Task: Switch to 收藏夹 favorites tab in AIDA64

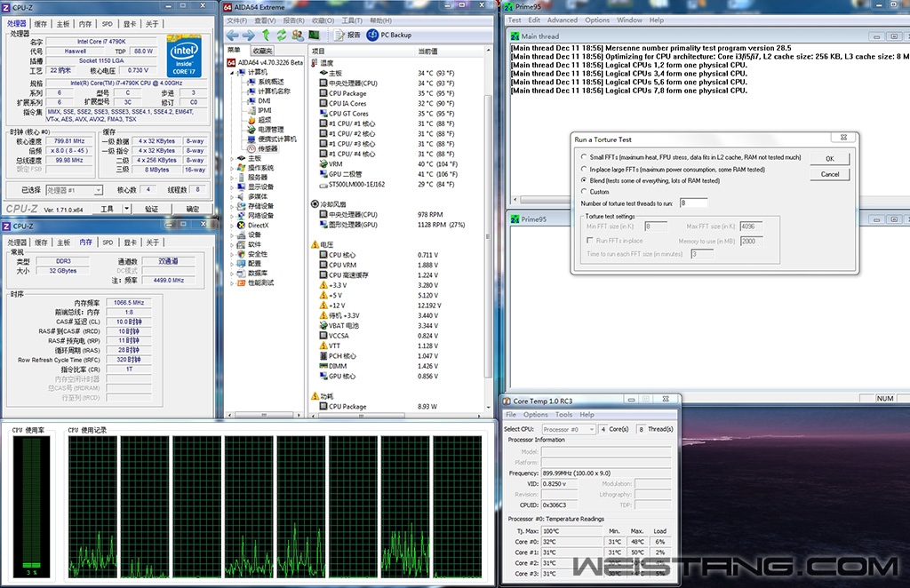Action: 262,51
